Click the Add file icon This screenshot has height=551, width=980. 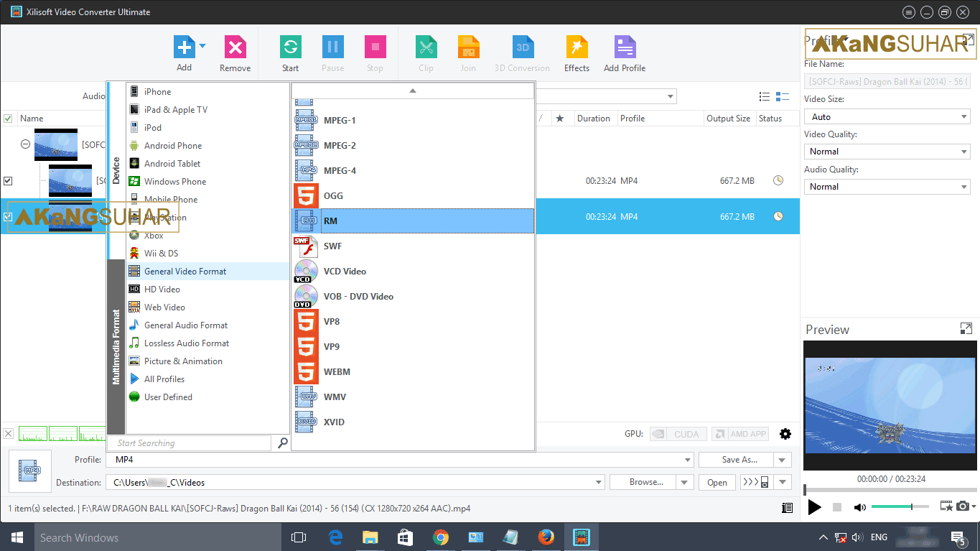click(x=185, y=47)
